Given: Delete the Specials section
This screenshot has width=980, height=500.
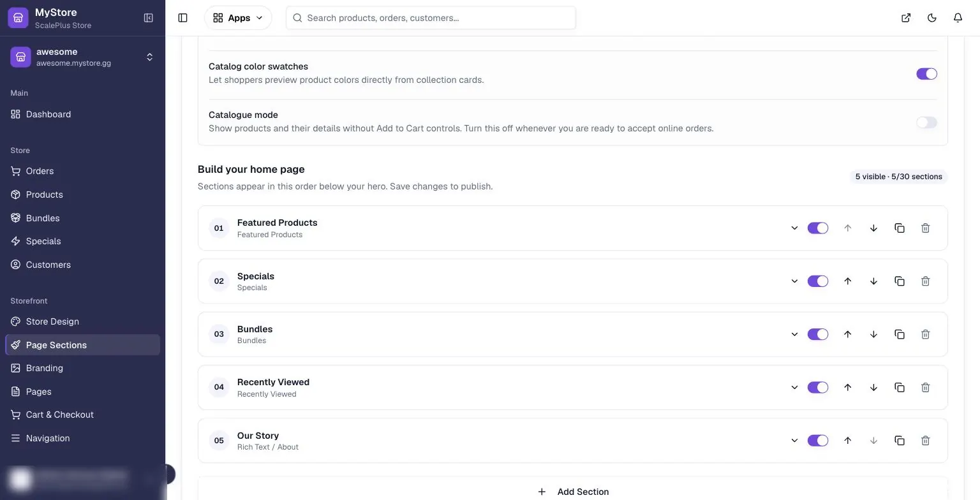Looking at the screenshot, I should [926, 281].
